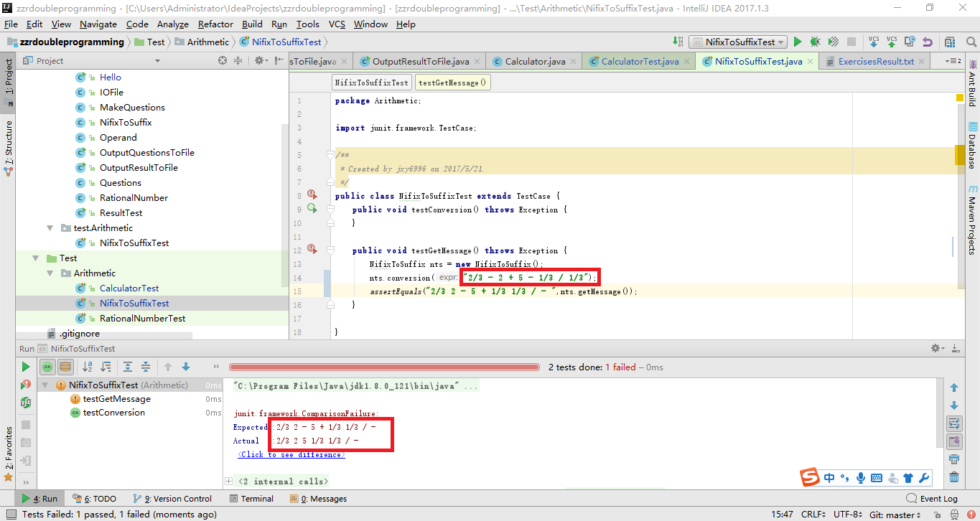Click the revert purple arrow icon

(x=928, y=42)
